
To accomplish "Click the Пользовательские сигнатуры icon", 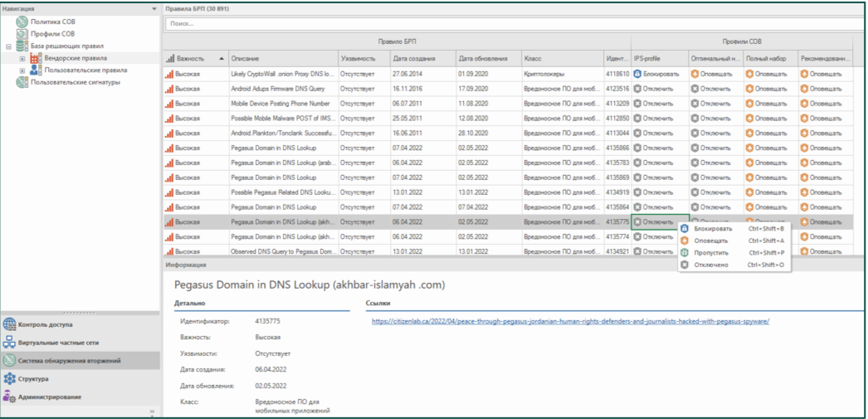I will click(22, 82).
